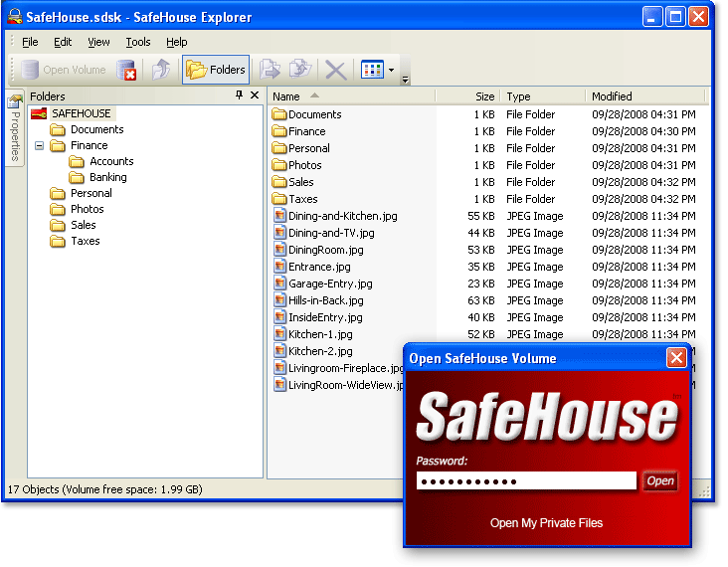Open the Edit menu
Screen dimensions: 728x567
63,42
